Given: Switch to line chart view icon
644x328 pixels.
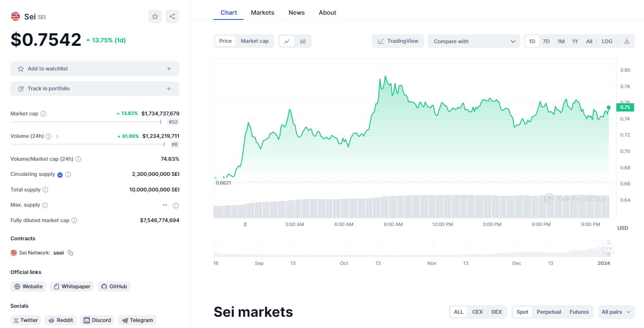Looking at the screenshot, I should [x=287, y=41].
